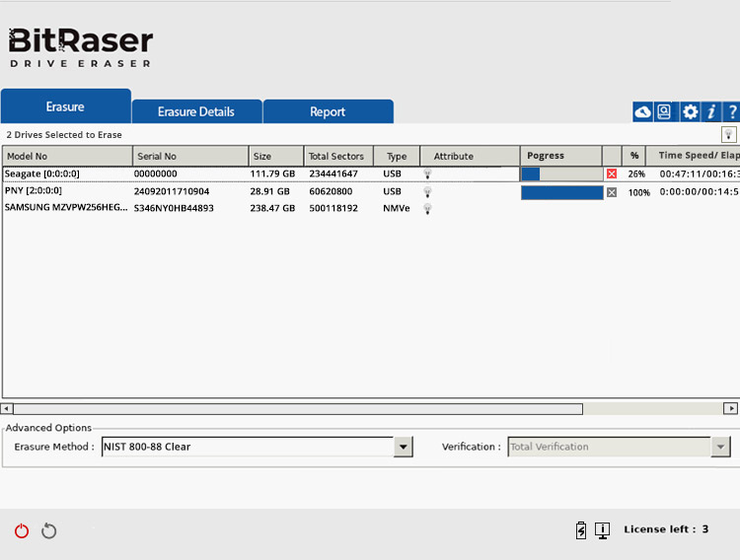Click the NMVe type cell
Screen dimensions: 740x560
coord(397,209)
